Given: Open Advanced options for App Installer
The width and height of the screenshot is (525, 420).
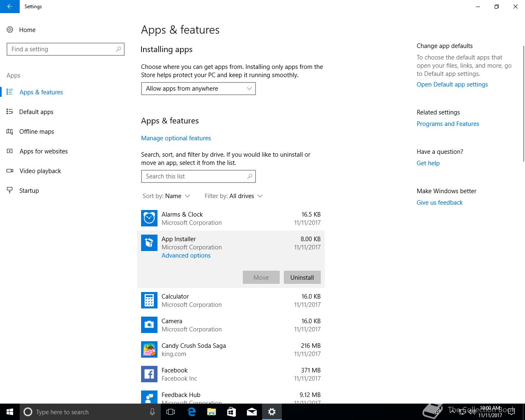Looking at the screenshot, I should pos(186,255).
